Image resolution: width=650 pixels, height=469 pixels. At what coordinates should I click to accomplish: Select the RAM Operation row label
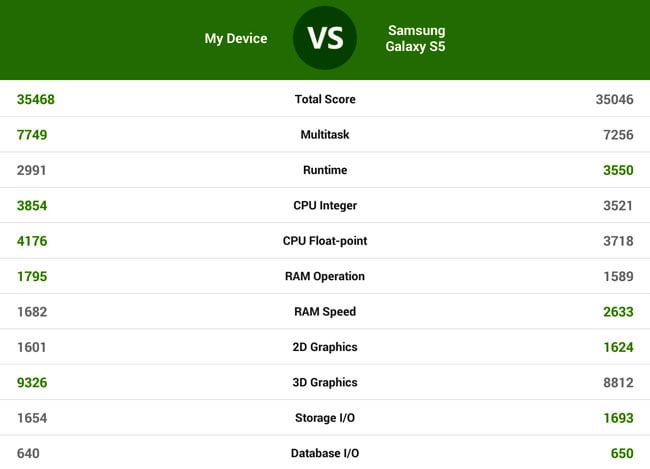point(325,276)
